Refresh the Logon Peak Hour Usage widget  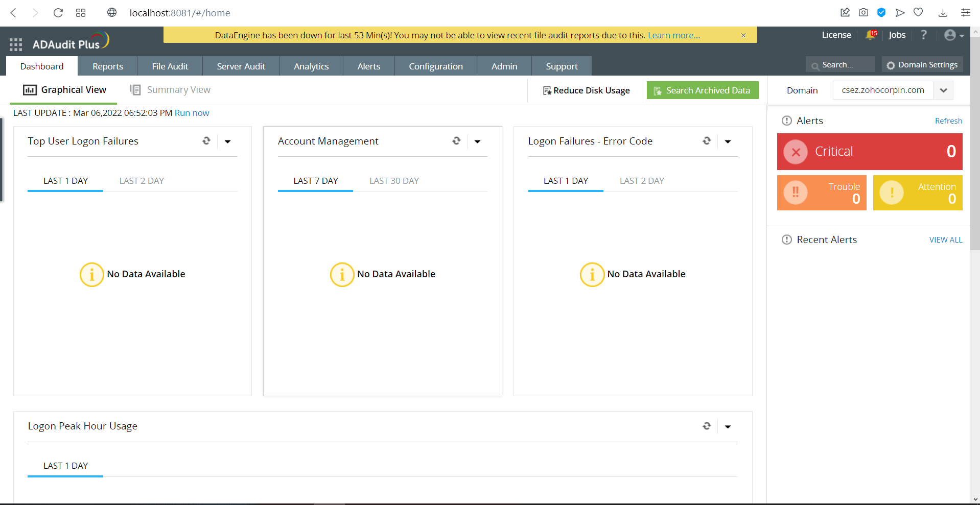pyautogui.click(x=707, y=426)
